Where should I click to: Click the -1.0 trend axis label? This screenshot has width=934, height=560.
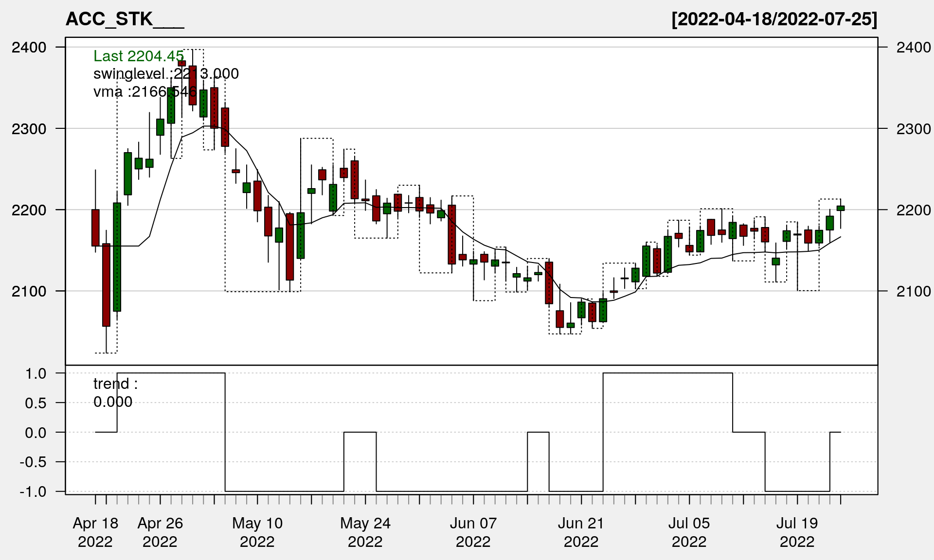[33, 491]
